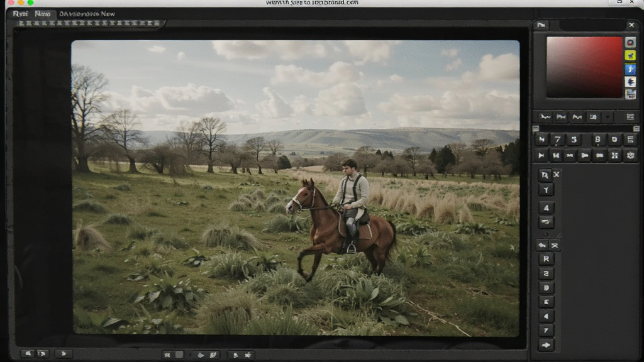This screenshot has height=362, width=644.
Task: Open the stacked-lines icon ending the number row
Action: 630,140
